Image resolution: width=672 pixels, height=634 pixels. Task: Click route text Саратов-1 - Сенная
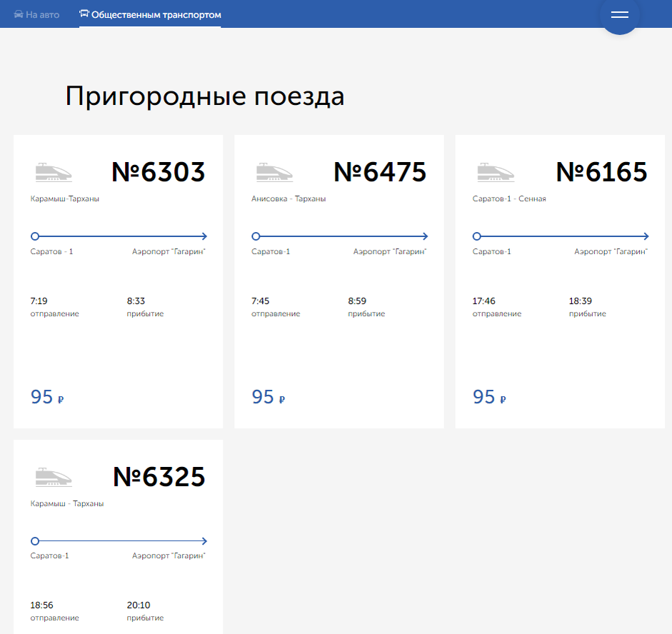[509, 198]
